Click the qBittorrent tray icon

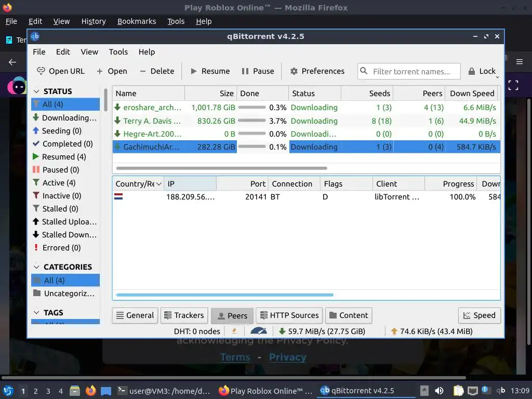501,391
